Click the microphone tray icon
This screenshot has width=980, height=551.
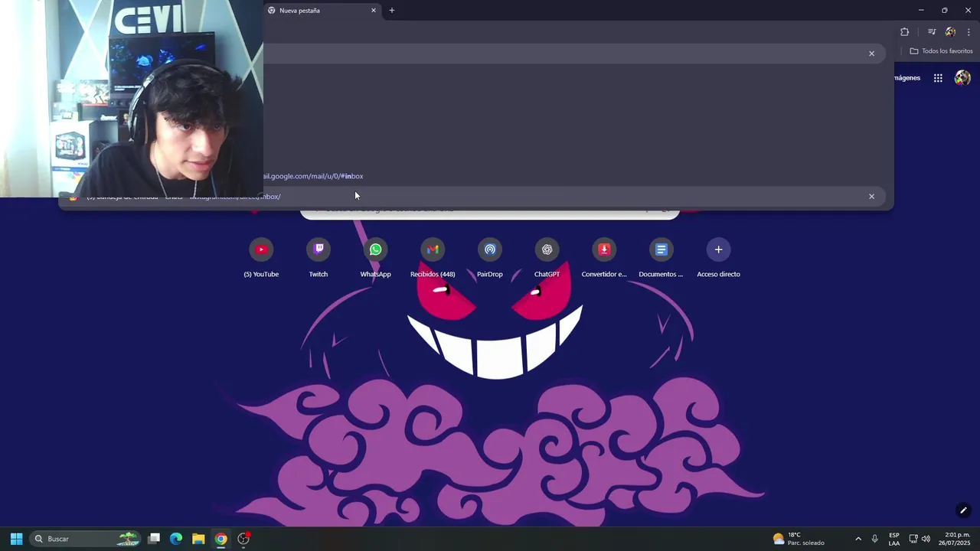(x=874, y=539)
